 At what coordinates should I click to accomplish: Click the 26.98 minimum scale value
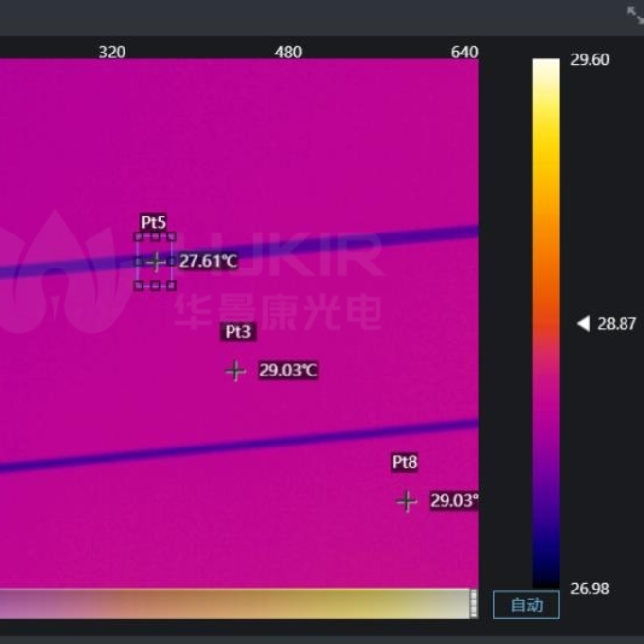(x=590, y=589)
